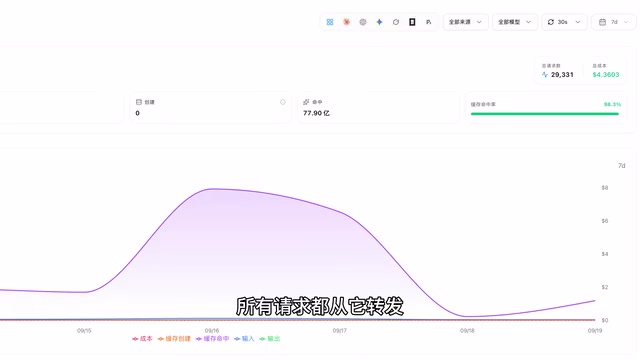Select the blue four-point star provider icon

pos(379,22)
